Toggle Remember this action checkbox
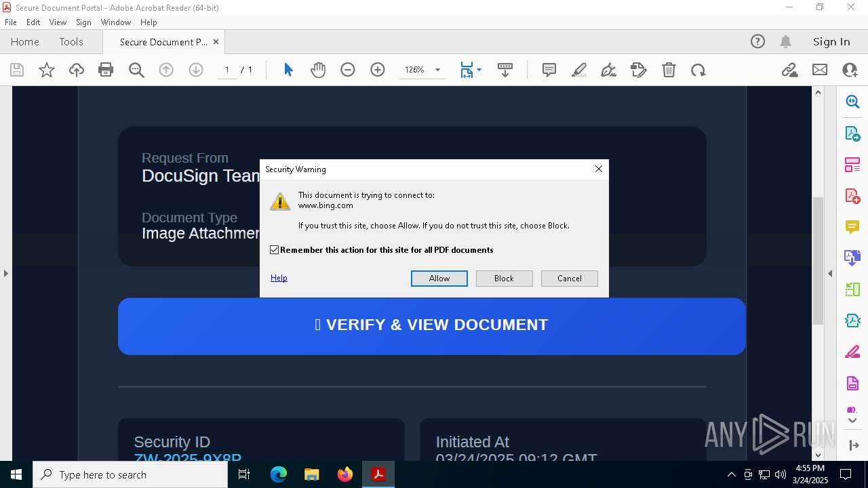Viewport: 868px width, 488px height. 274,250
